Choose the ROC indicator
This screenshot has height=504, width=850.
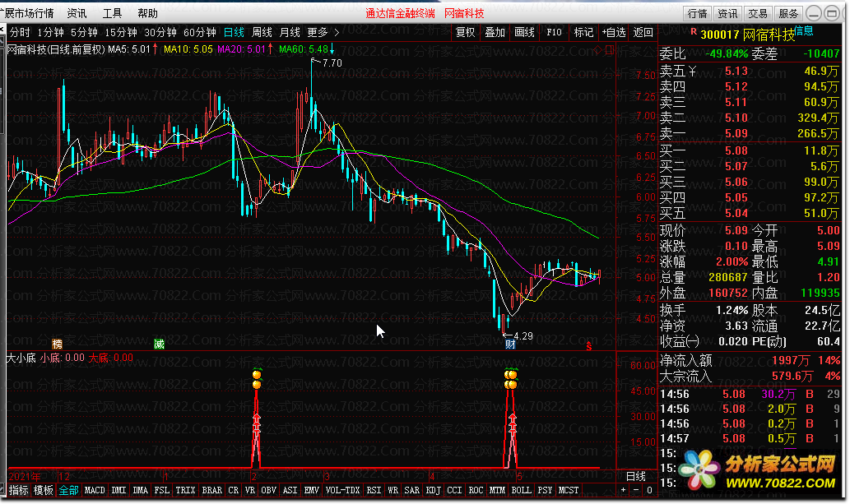[x=476, y=491]
